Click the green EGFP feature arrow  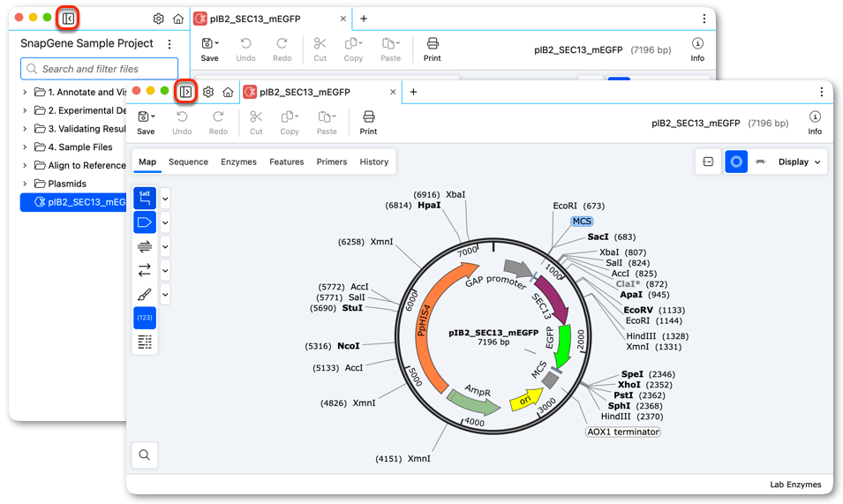(x=563, y=347)
